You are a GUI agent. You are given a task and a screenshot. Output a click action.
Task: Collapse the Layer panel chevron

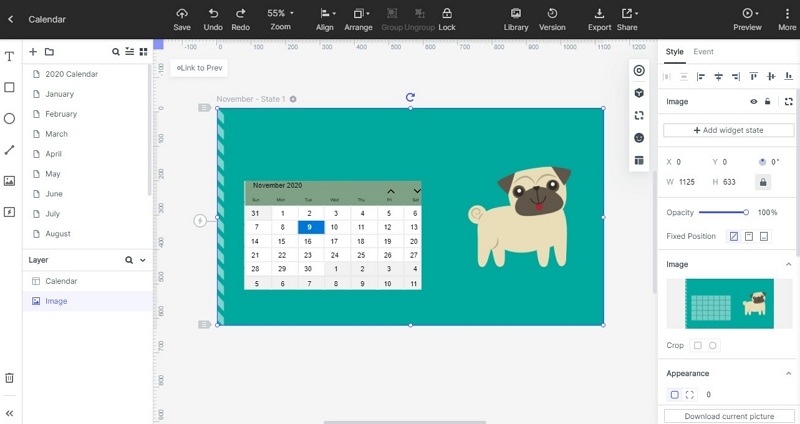coord(143,260)
